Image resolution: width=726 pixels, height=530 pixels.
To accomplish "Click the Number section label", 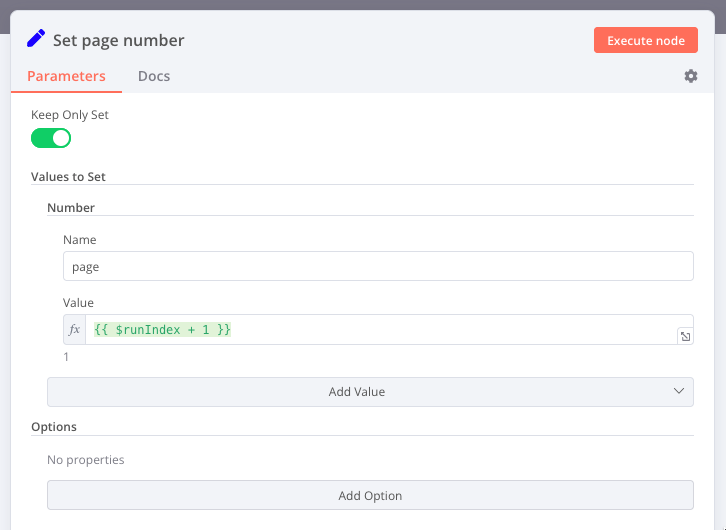I will (x=71, y=208).
